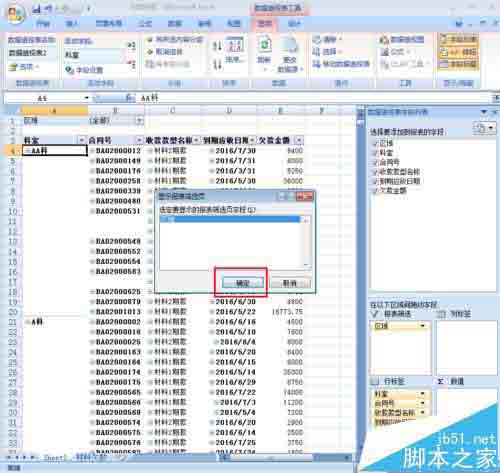The height and width of the screenshot is (473, 500).
Task: Toggle the 科室 field checkbox
Action: click(x=375, y=153)
